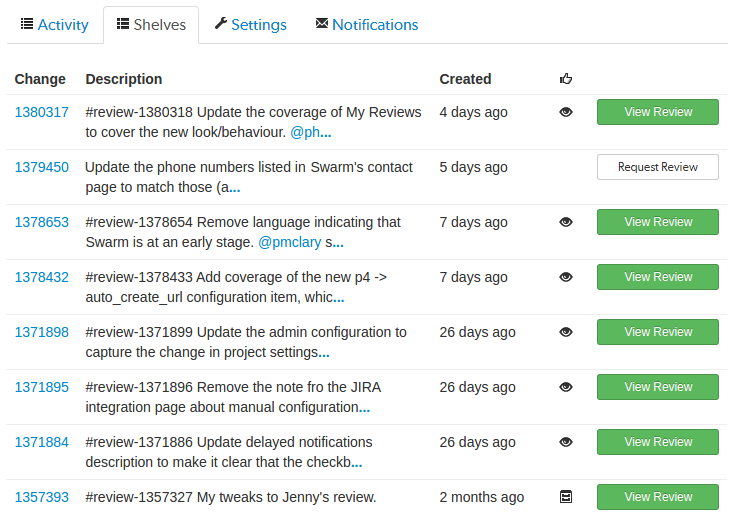Open the Settings tab
The image size is (748, 520).
click(250, 25)
